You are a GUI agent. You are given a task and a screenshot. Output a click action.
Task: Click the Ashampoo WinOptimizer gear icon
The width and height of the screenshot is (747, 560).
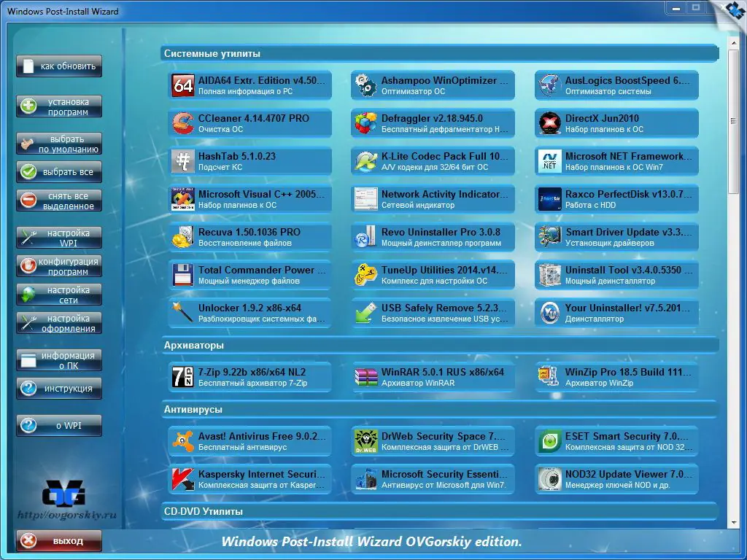pos(366,86)
